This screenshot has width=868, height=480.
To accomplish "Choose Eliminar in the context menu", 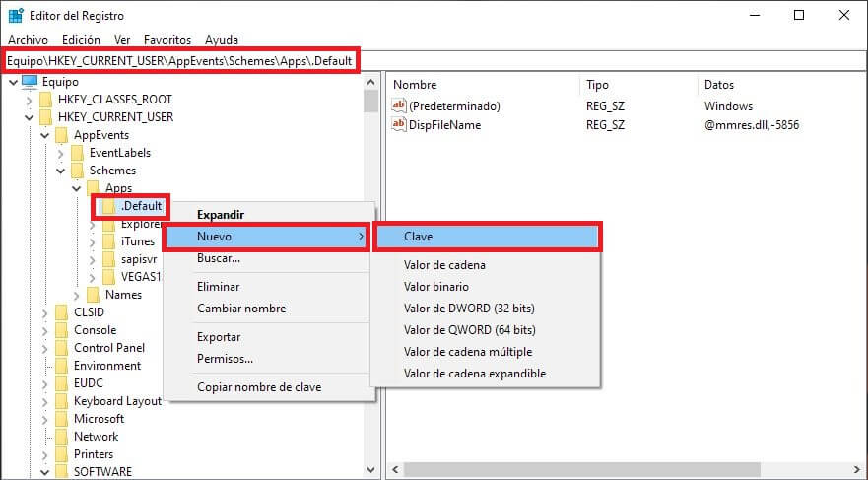I will click(267, 287).
